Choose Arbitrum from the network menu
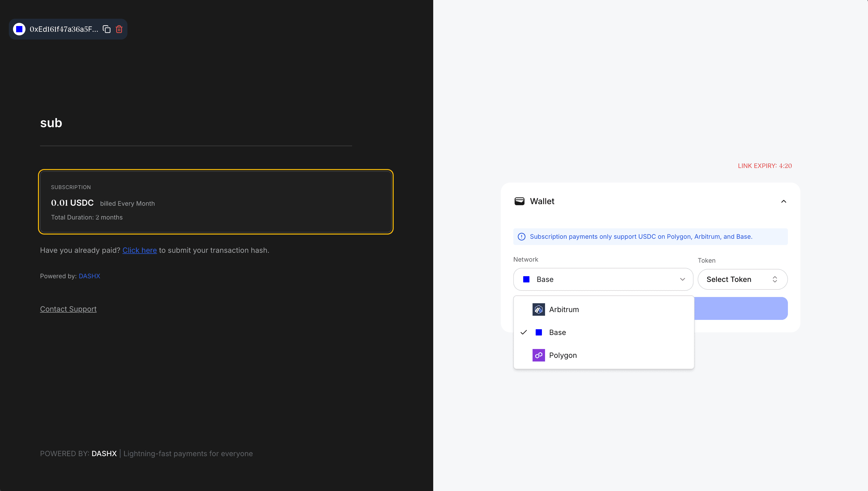Screen dimensions: 868x491 564,309
